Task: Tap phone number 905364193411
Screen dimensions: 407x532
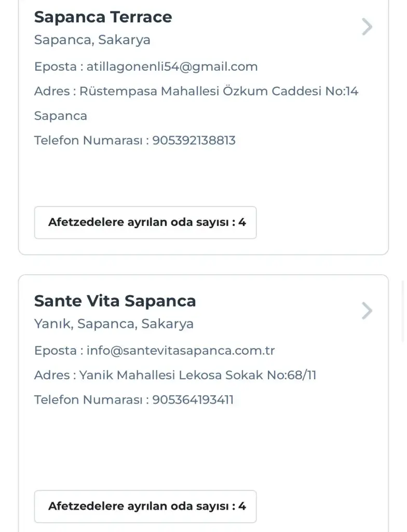Action: [x=193, y=400]
